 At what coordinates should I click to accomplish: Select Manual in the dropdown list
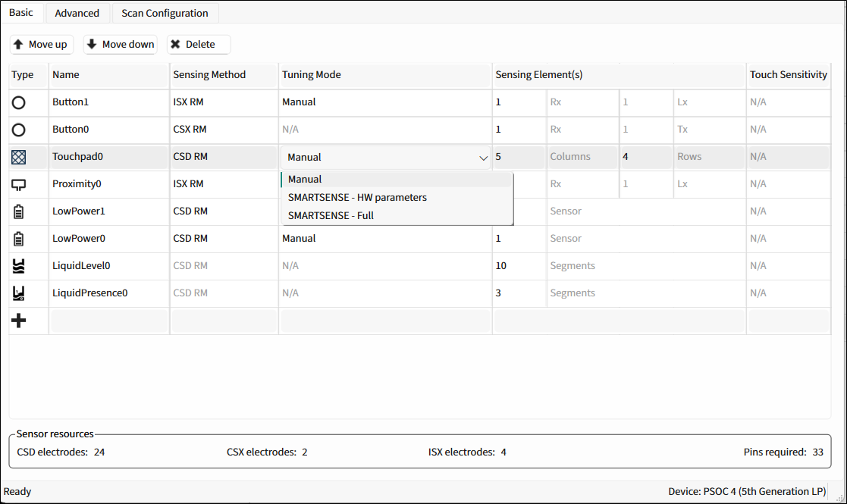(x=305, y=180)
